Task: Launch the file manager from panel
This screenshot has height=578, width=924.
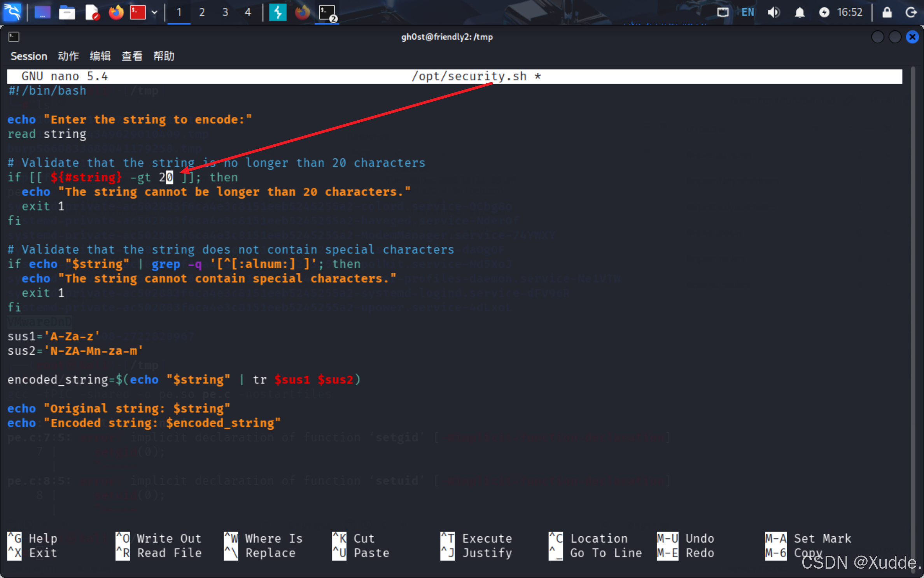Action: tap(67, 12)
